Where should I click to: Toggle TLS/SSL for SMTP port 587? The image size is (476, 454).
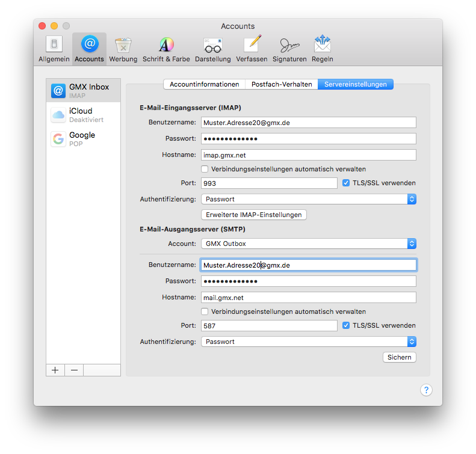(x=346, y=325)
